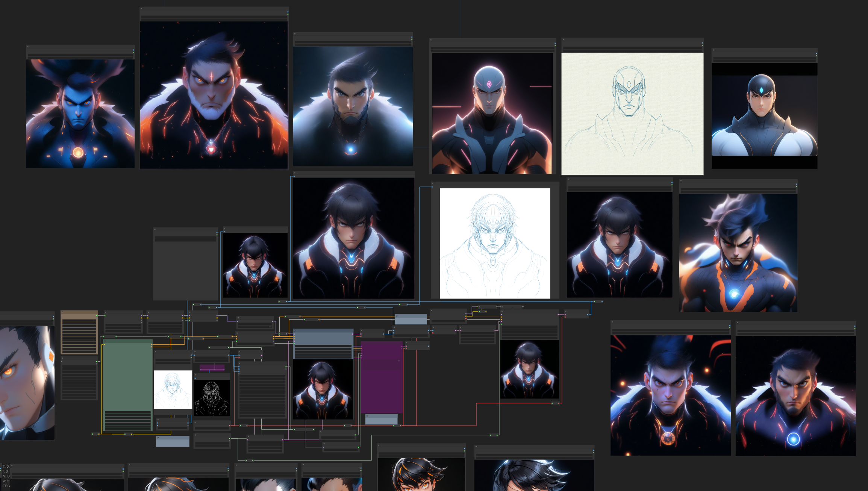Click collapse dot on slate-blue sampler node header
The image size is (868, 491).
click(295, 331)
